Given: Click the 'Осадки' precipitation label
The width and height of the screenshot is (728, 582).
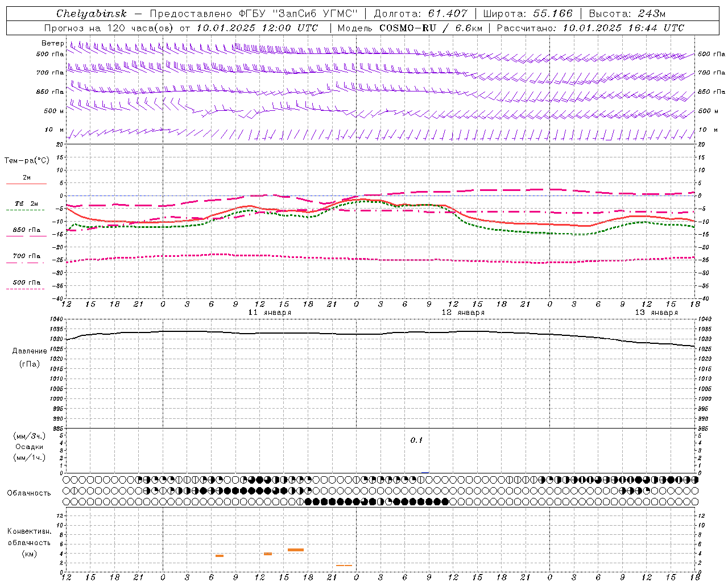Looking at the screenshot, I should coord(30,447).
